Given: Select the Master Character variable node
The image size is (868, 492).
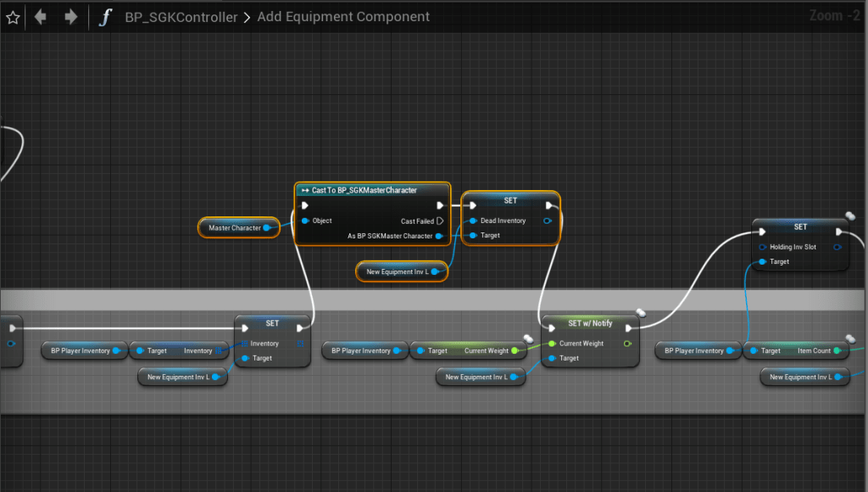Looking at the screenshot, I should [235, 227].
